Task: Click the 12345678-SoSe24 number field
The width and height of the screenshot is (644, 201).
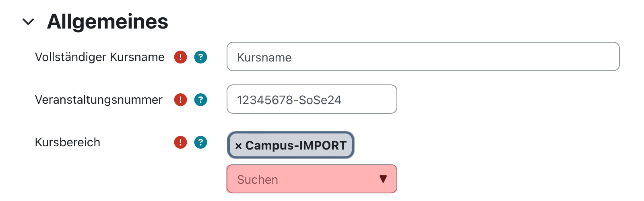Action: [x=312, y=99]
